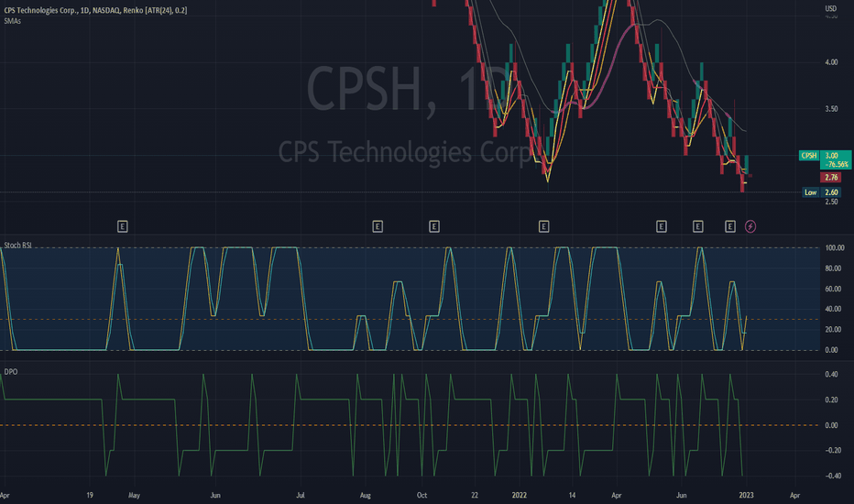Click the -76.56% change label
The height and width of the screenshot is (504, 854).
point(836,164)
